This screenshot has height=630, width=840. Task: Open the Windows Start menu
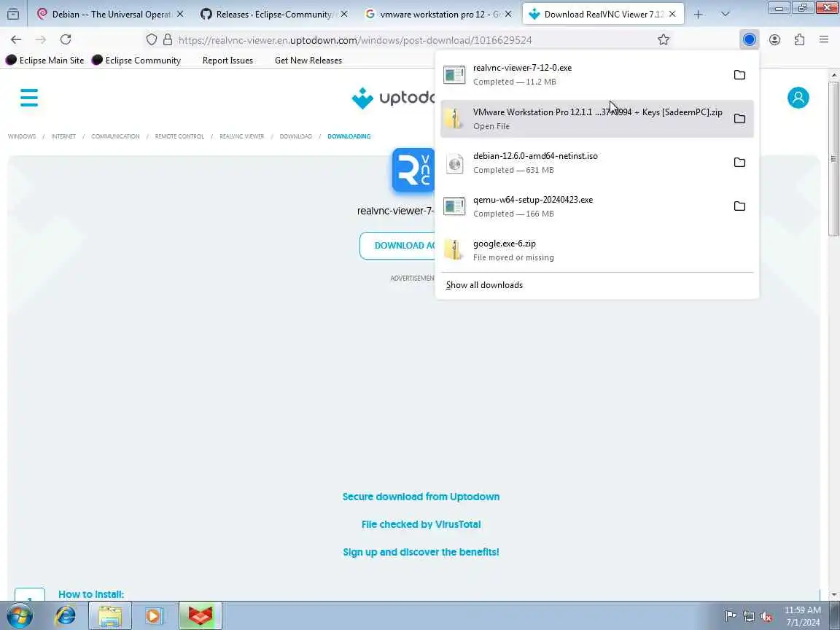(20, 616)
